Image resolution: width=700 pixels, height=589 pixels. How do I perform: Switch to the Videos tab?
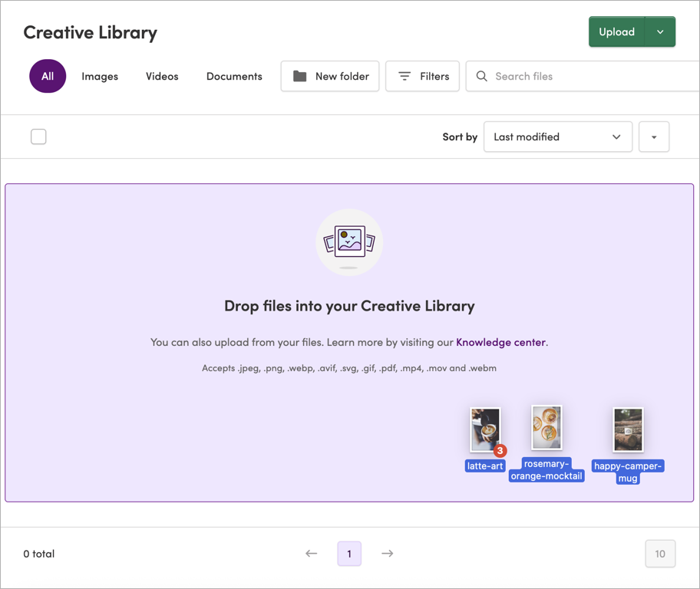pos(162,76)
